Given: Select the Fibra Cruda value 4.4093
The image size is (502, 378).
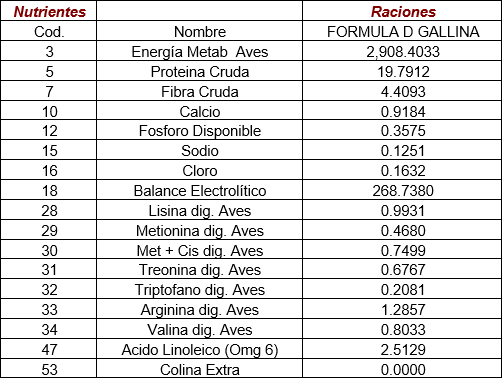Looking at the screenshot, I should (x=402, y=91).
